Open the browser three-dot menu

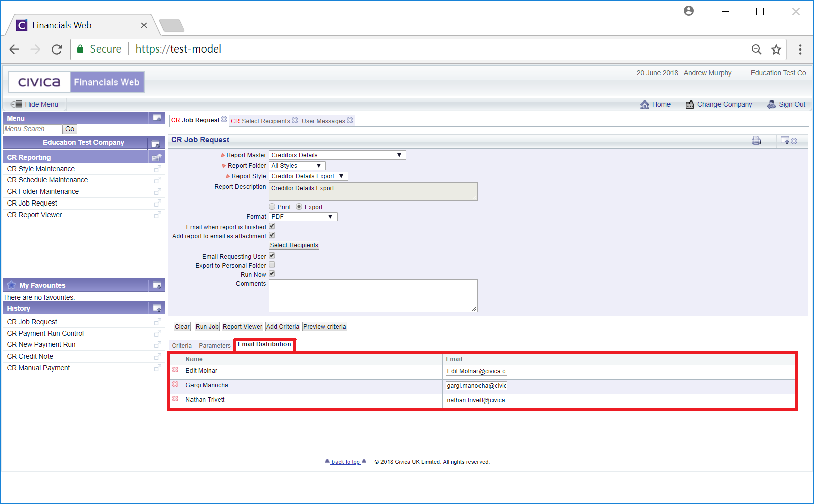[800, 49]
